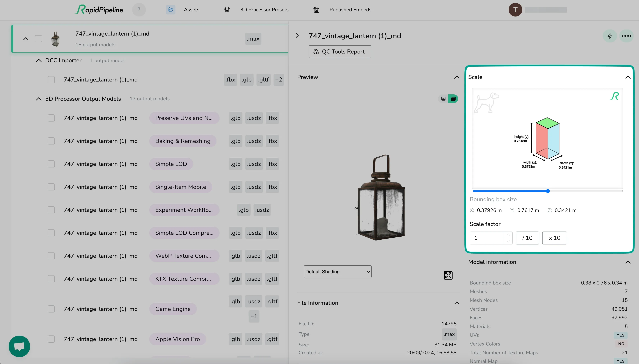Click the divide by 10 scale button
The height and width of the screenshot is (364, 639).
[x=527, y=238]
